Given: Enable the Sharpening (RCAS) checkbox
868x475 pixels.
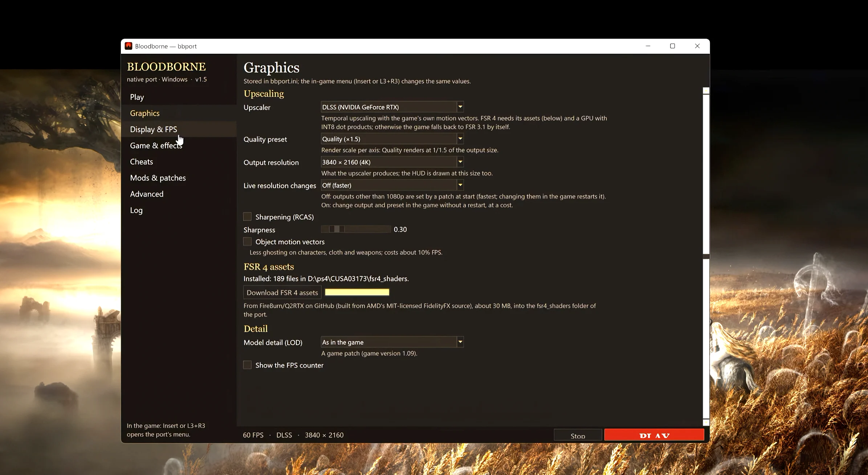Looking at the screenshot, I should pyautogui.click(x=247, y=217).
